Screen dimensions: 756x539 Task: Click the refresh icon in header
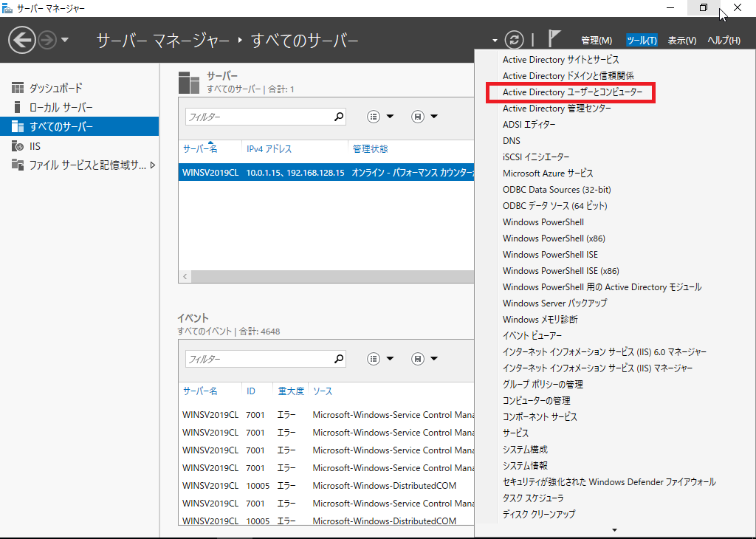tap(514, 40)
